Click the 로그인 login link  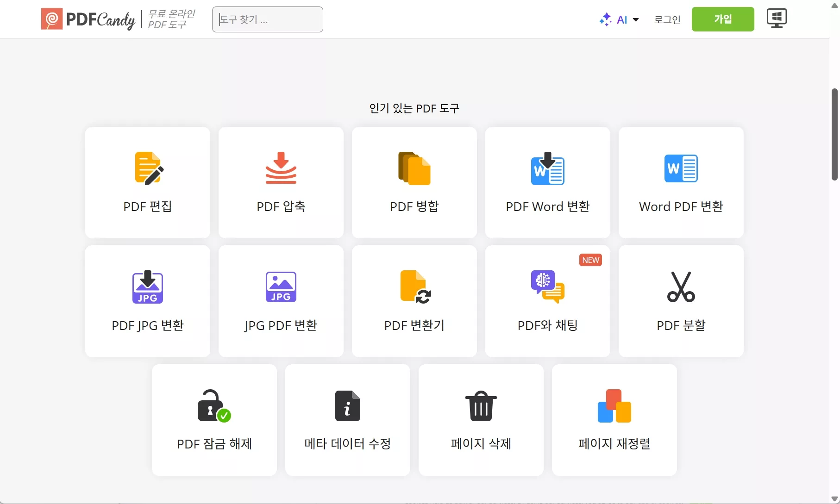pyautogui.click(x=667, y=19)
